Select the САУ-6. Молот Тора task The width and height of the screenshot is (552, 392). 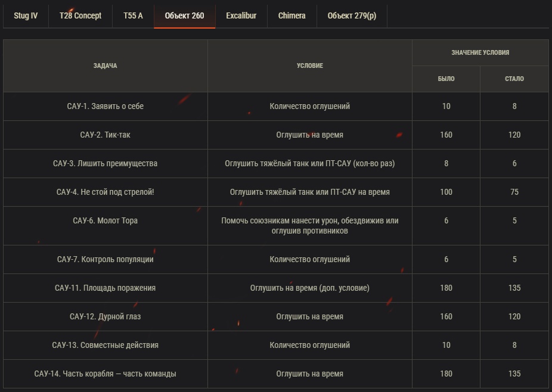(106, 221)
